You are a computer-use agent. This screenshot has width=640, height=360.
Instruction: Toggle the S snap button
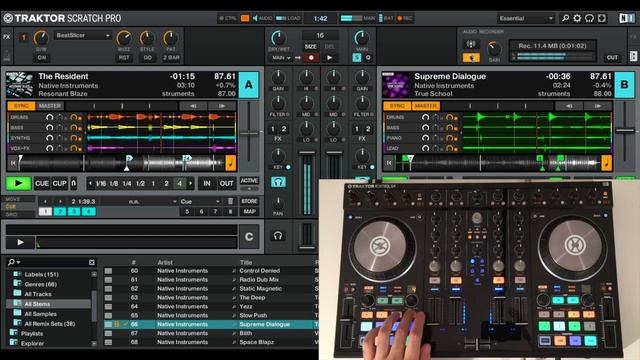coord(357,58)
